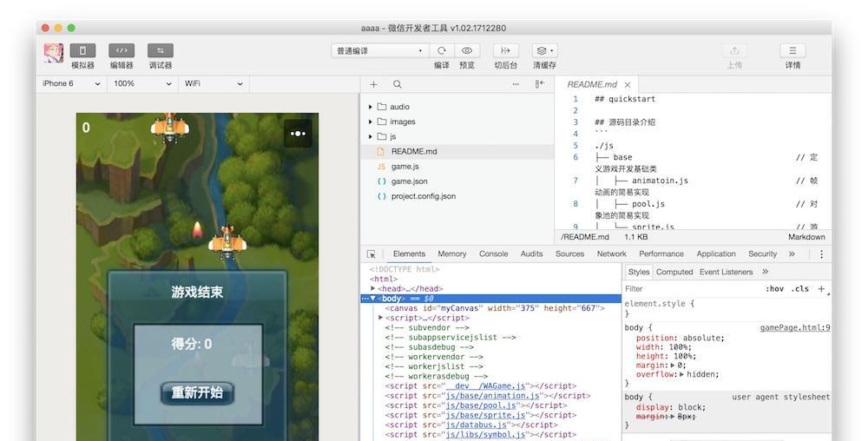Toggle the :hov element state button
The width and height of the screenshot is (868, 441).
(x=774, y=289)
